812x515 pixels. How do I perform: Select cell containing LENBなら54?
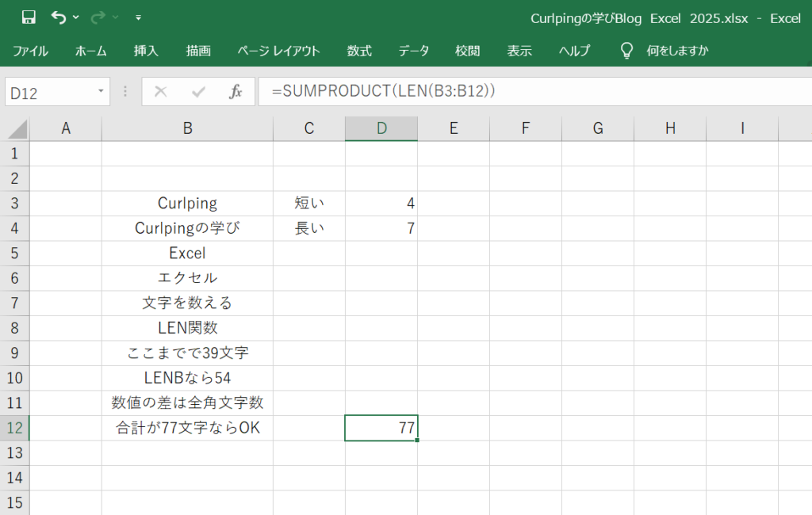tap(187, 379)
